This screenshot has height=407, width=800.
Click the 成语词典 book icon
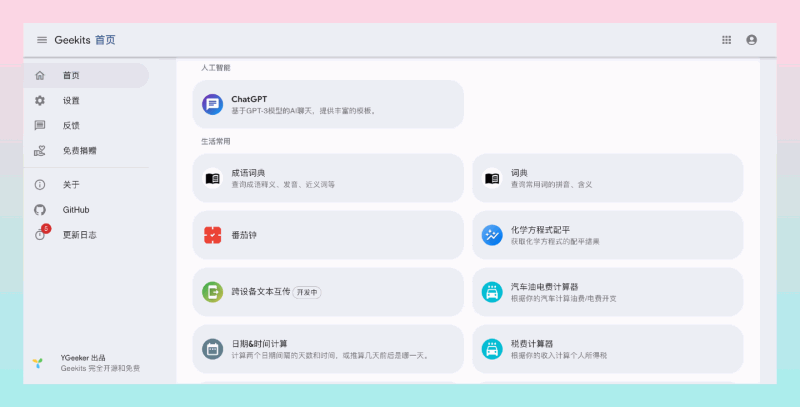tap(212, 178)
